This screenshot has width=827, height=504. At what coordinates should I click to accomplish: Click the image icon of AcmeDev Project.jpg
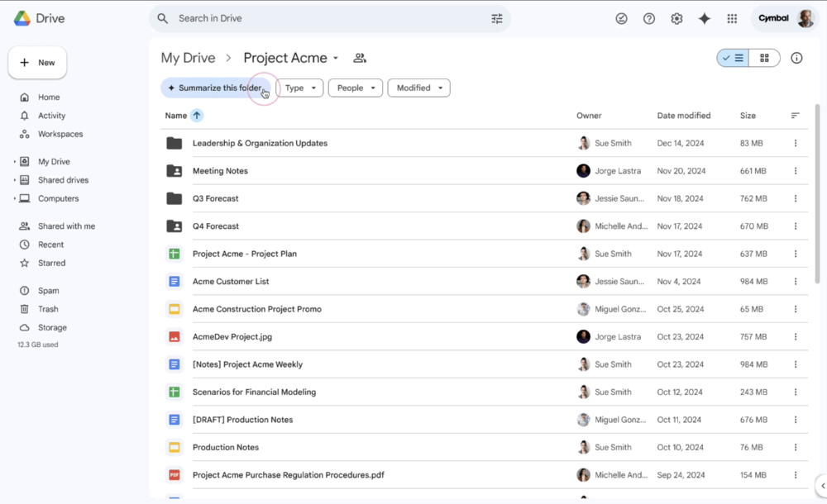174,336
